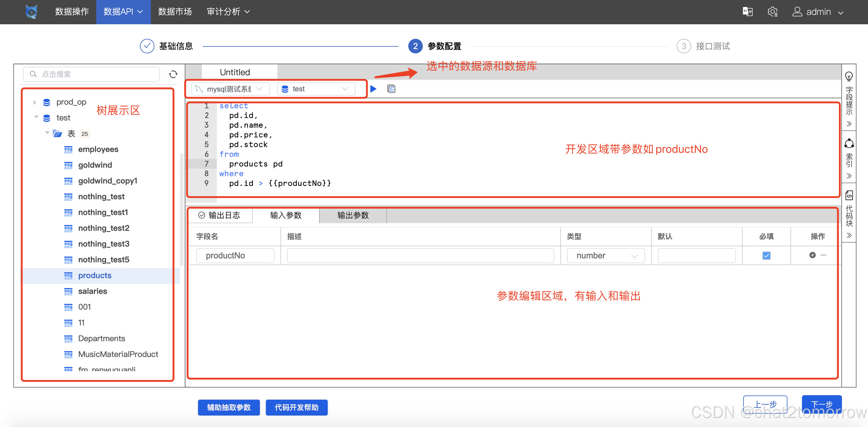Viewport: 868px width, 427px height.
Task: Add a new parameter row with the plus icon
Action: (x=812, y=255)
